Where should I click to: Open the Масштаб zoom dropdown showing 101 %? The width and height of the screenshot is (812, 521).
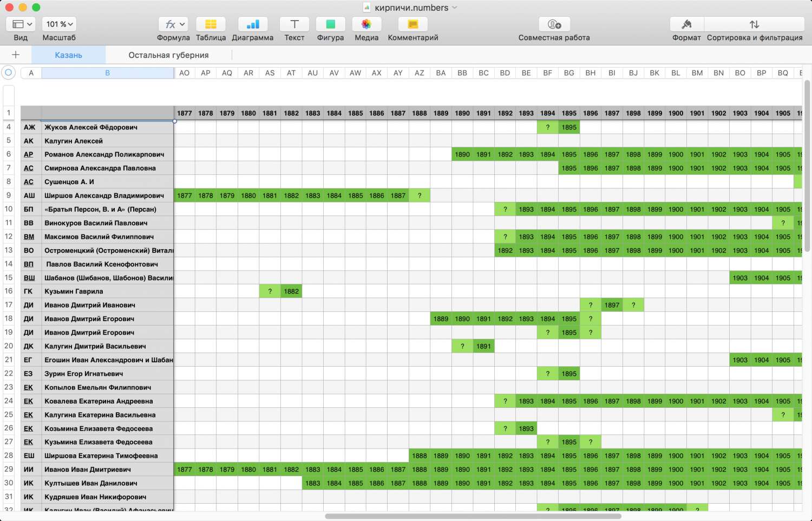[x=59, y=24]
